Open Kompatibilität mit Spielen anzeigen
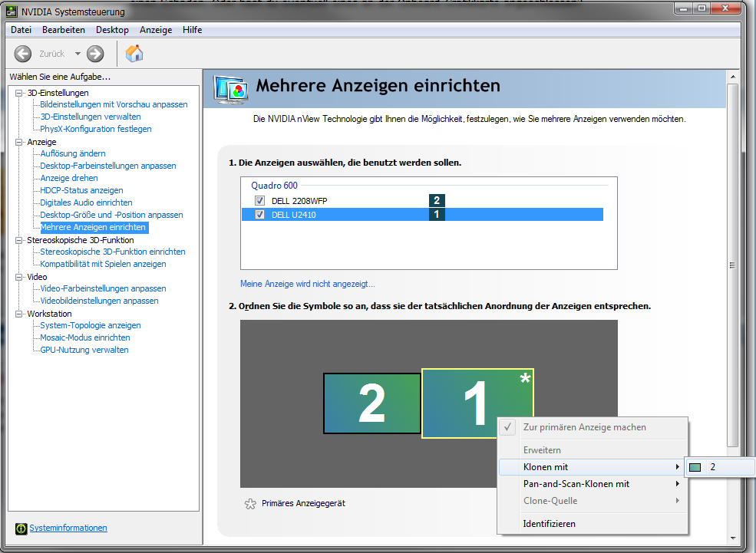The height and width of the screenshot is (553, 756). click(103, 264)
